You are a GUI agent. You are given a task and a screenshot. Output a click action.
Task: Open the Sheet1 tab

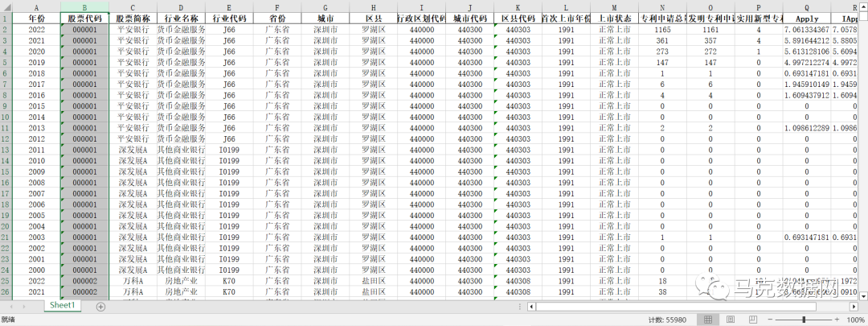(62, 306)
